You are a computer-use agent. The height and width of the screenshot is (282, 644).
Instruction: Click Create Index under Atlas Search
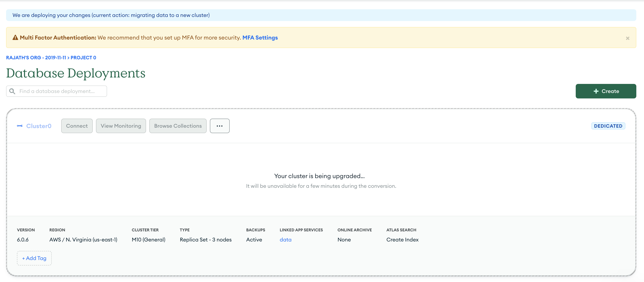click(402, 240)
